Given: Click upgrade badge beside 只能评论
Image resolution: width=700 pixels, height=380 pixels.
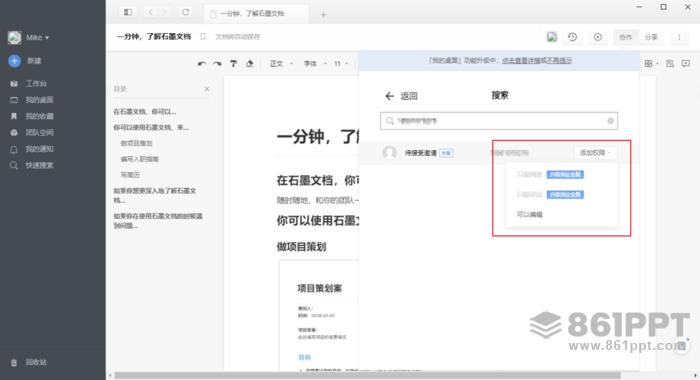Looking at the screenshot, I should point(565,195).
